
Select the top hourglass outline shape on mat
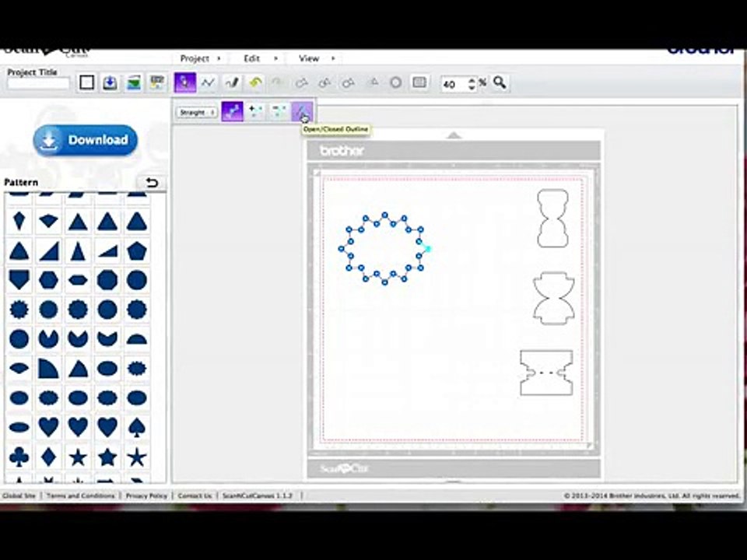coord(552,218)
